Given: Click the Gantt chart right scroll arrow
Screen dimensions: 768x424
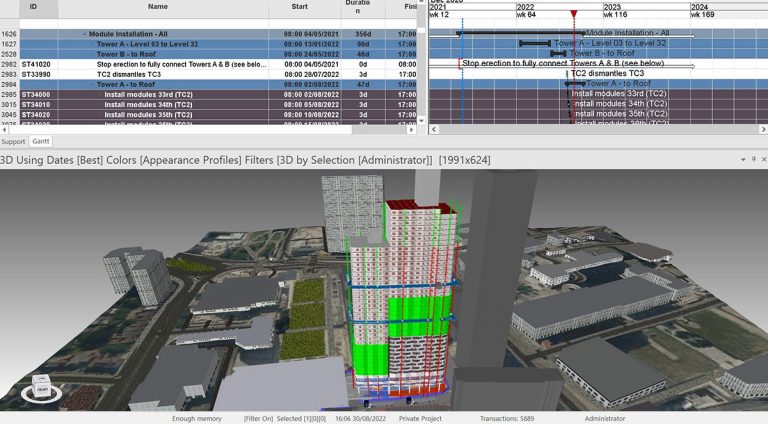Looking at the screenshot, I should pyautogui.click(x=763, y=129).
